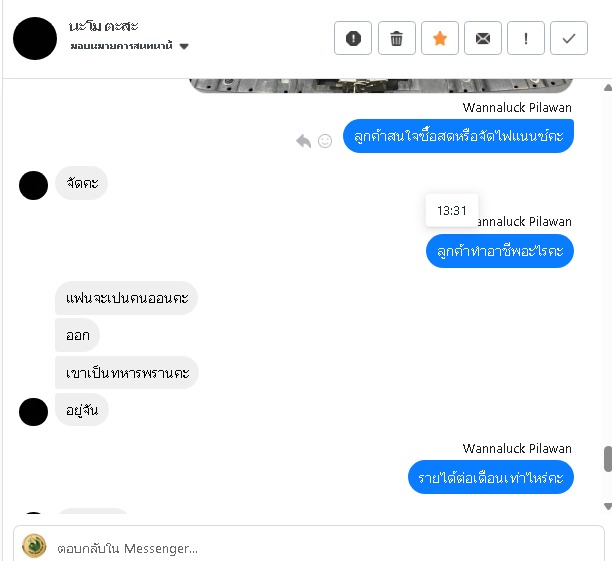Open the customer profile picture in header
Image resolution: width=612 pixels, height=561 pixels.
35,38
